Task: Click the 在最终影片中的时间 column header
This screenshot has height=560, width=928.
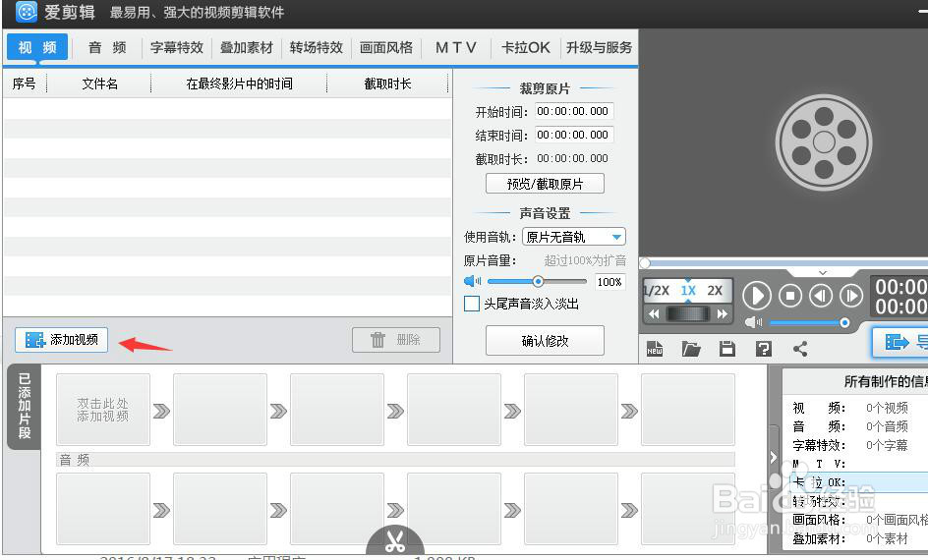Action: coord(239,84)
